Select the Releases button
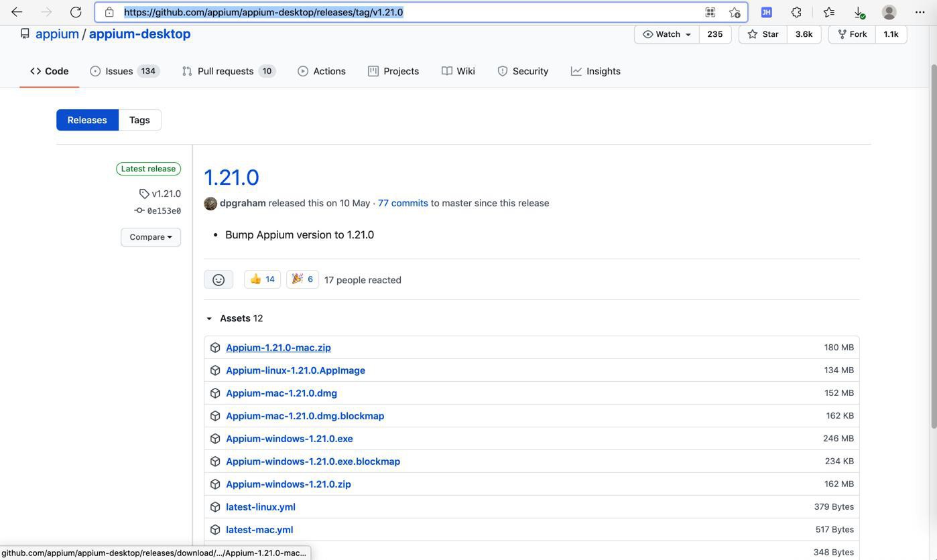The width and height of the screenshot is (937, 560). click(87, 120)
